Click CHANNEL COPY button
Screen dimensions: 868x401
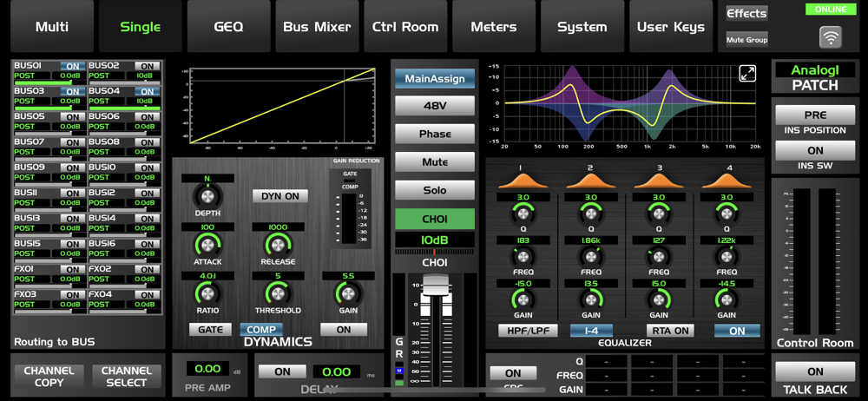click(x=49, y=377)
